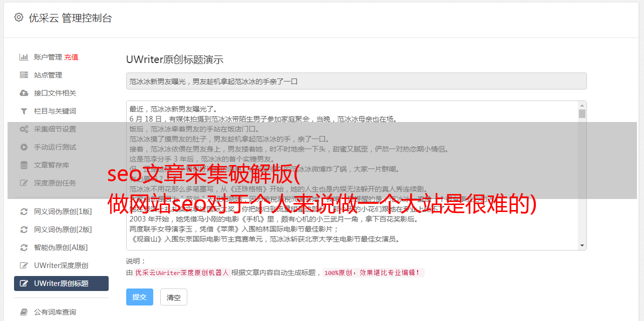Click the 清空 button
The width and height of the screenshot is (644, 321).
173,297
